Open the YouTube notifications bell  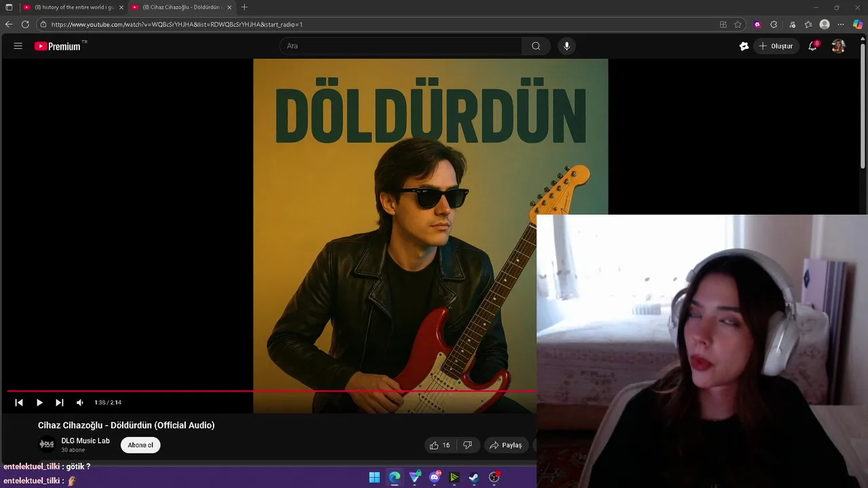(x=812, y=46)
